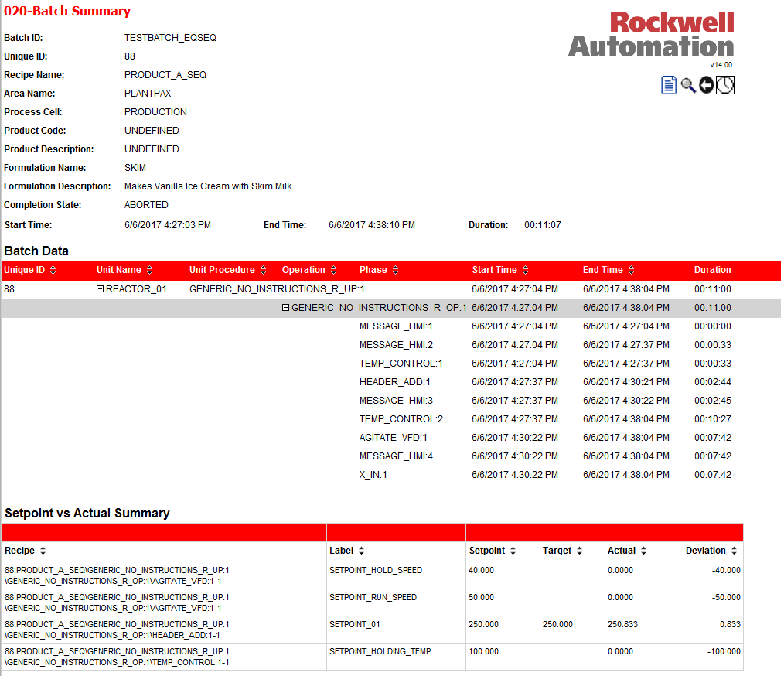The width and height of the screenshot is (784, 676).
Task: Sort Batch Data by Operation arrows
Action: click(333, 270)
